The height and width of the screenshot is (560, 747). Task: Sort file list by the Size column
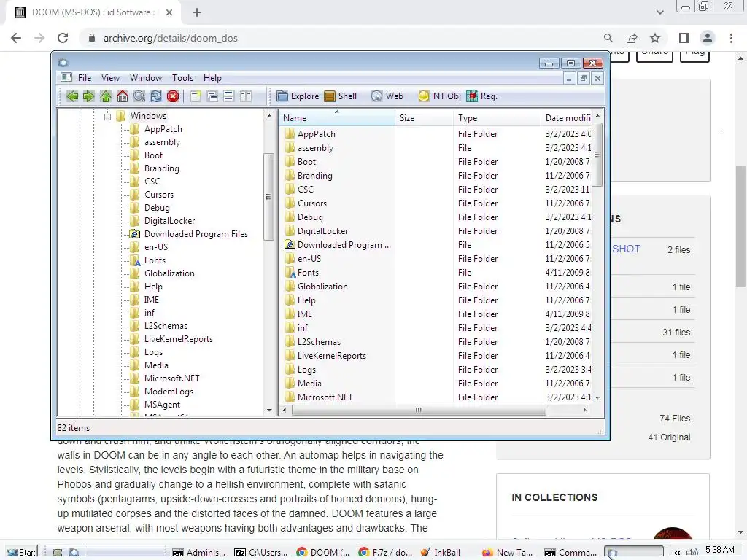[x=424, y=117]
